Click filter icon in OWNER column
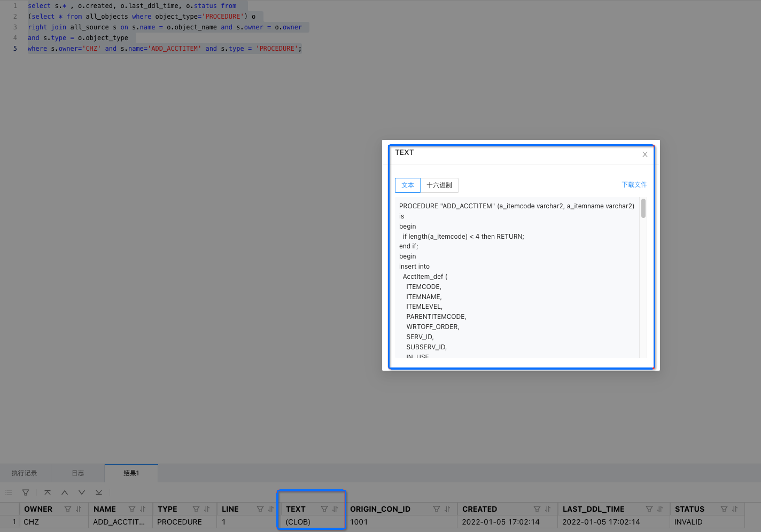The height and width of the screenshot is (532, 761). click(x=68, y=509)
